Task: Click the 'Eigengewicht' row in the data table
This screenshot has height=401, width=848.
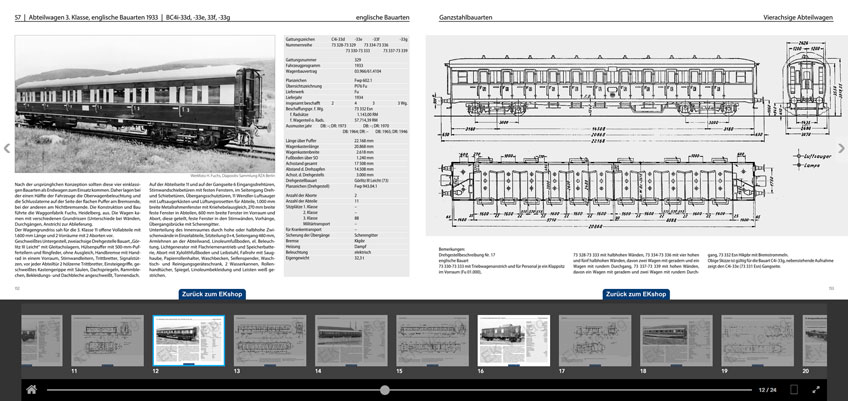Action: [346, 259]
